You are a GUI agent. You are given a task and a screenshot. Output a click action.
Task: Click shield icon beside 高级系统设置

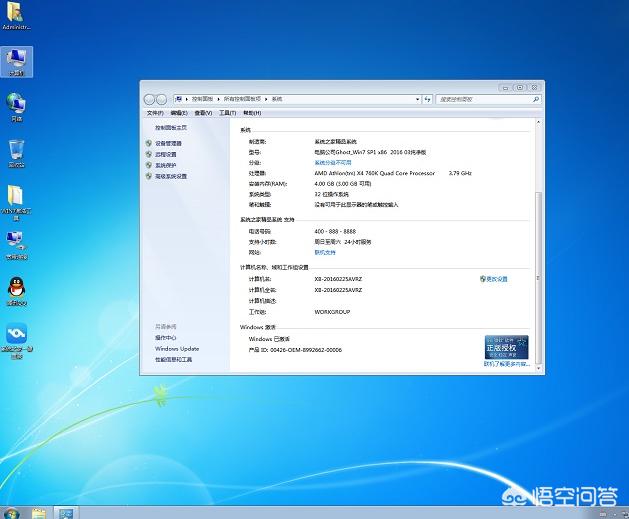[x=149, y=176]
